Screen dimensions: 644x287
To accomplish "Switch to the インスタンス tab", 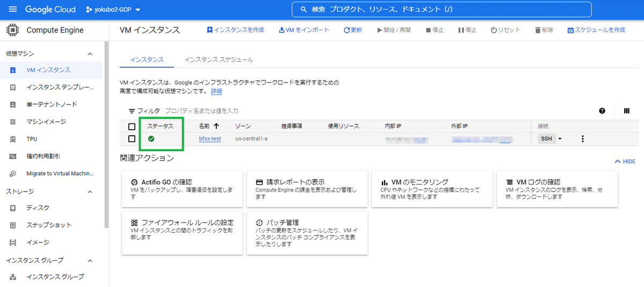I will point(147,60).
